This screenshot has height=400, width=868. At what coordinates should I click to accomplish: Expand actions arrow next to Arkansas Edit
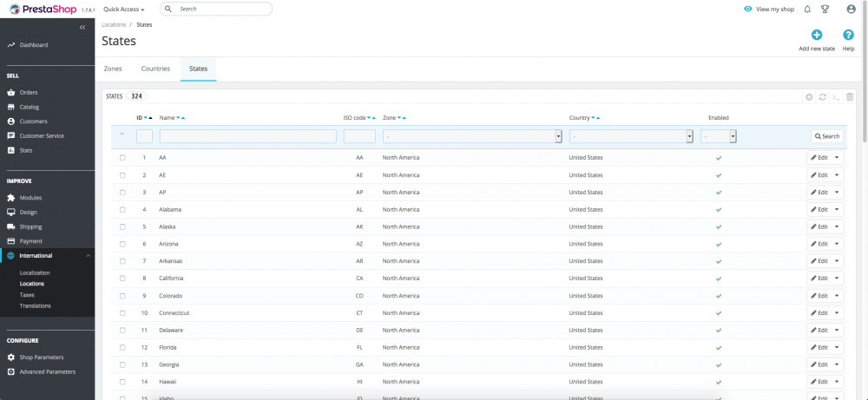837,261
